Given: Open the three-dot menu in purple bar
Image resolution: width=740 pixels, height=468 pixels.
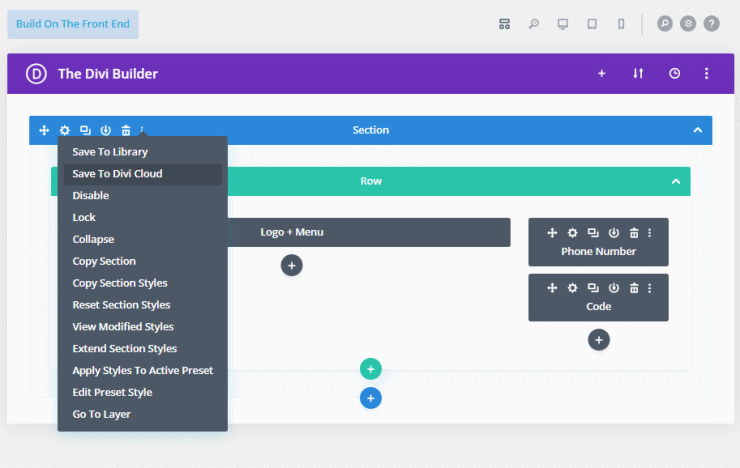Looking at the screenshot, I should (706, 74).
